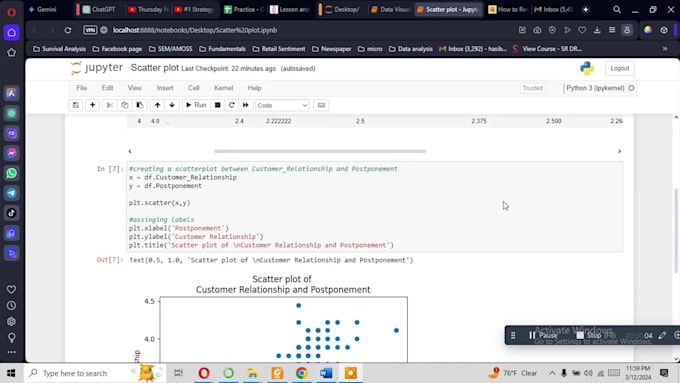Show more bookmarks chevron

(x=665, y=49)
